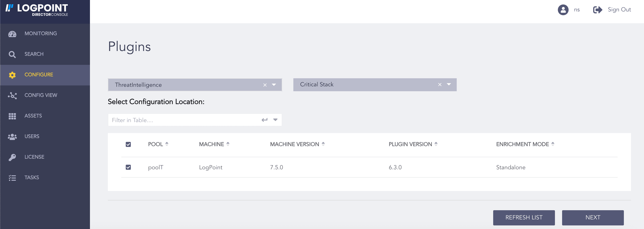Click the Tasks checklist icon
The height and width of the screenshot is (229, 644).
click(x=12, y=178)
